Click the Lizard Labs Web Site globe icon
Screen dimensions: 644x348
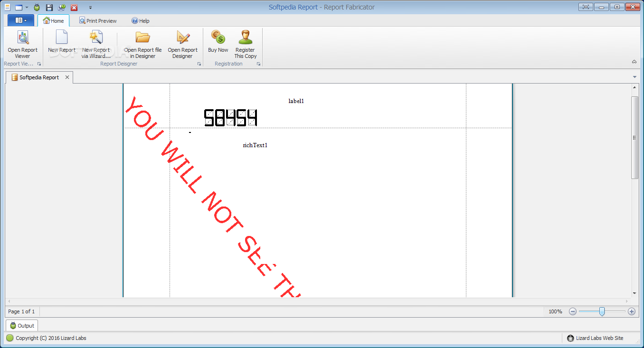point(570,338)
